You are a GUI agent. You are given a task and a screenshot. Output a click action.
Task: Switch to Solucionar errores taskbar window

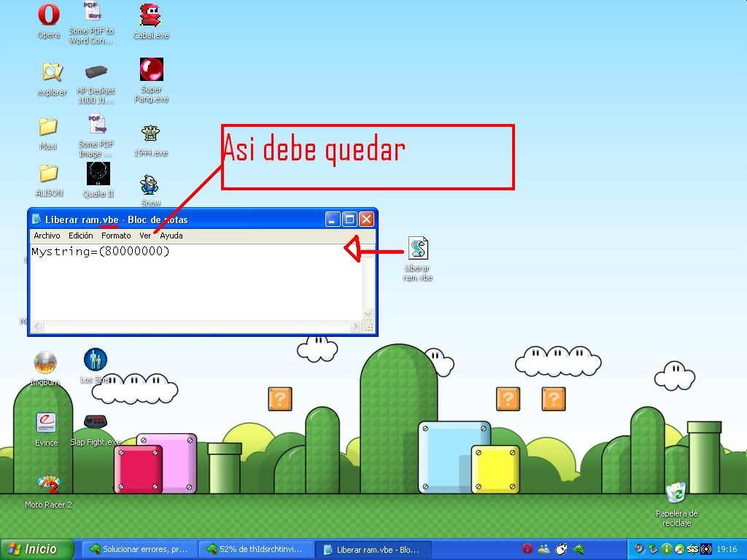138,549
